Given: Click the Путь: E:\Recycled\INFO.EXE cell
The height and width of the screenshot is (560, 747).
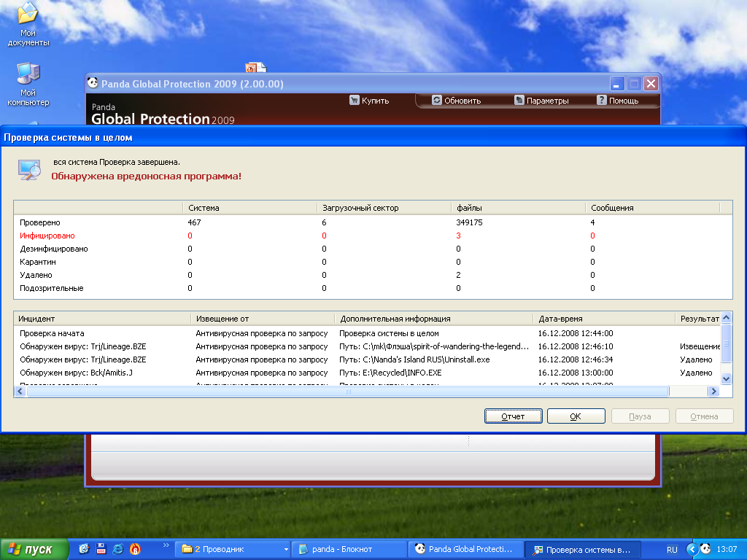Looking at the screenshot, I should click(x=390, y=373).
